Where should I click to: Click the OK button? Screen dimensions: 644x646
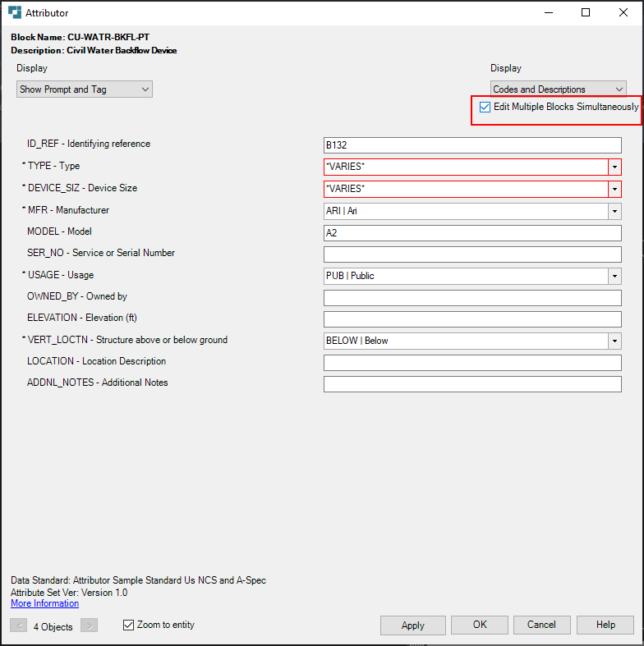pyautogui.click(x=480, y=625)
